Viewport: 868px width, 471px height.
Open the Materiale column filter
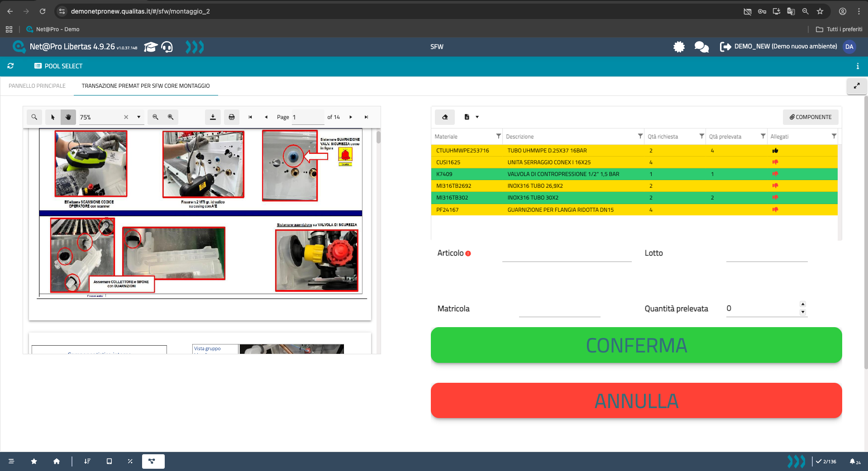[498, 136]
